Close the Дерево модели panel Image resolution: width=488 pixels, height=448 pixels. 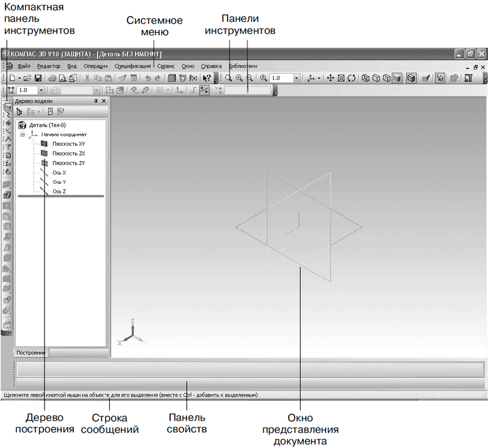tap(104, 101)
